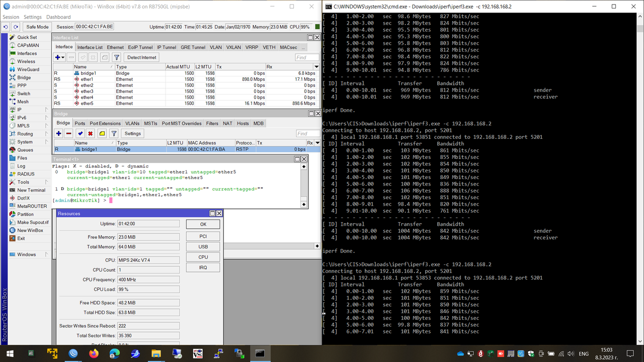Screen dimensions: 644x362
Task: Open Queues from the sidebar
Action: click(25, 150)
